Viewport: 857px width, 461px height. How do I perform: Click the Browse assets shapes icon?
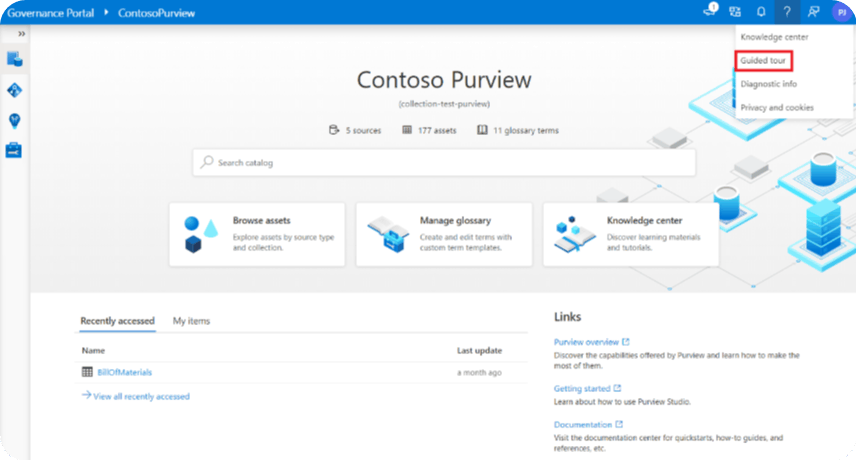tap(201, 234)
